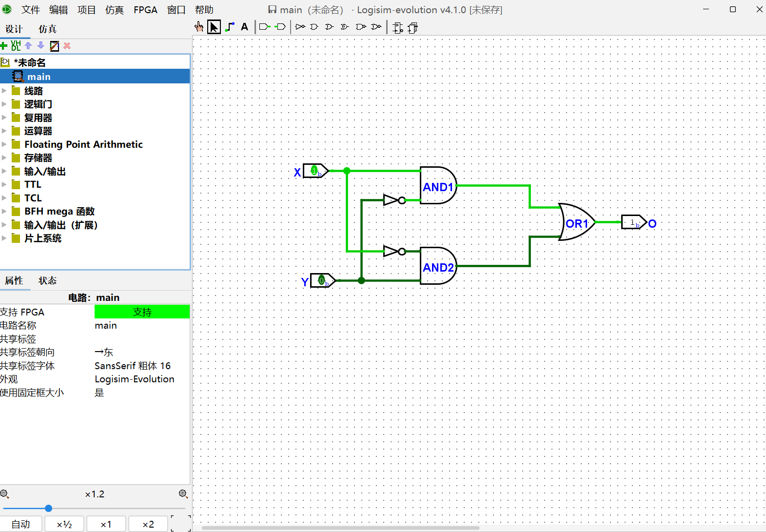Expand the 运算器 folder
The height and width of the screenshot is (532, 766).
(x=4, y=131)
